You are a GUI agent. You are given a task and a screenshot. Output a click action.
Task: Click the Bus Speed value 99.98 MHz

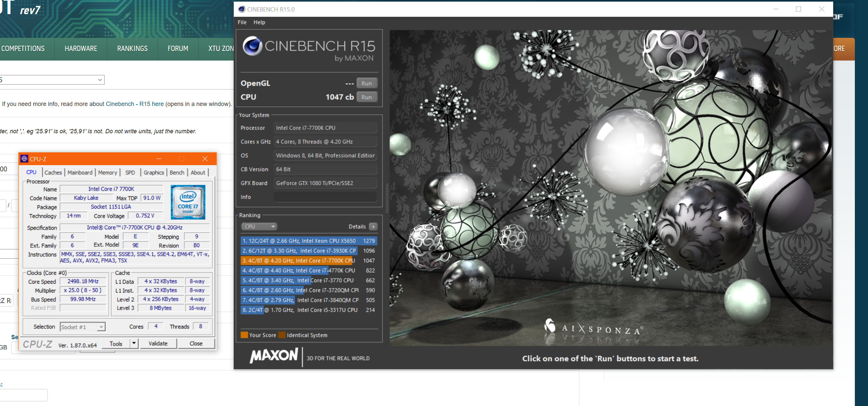click(x=83, y=299)
